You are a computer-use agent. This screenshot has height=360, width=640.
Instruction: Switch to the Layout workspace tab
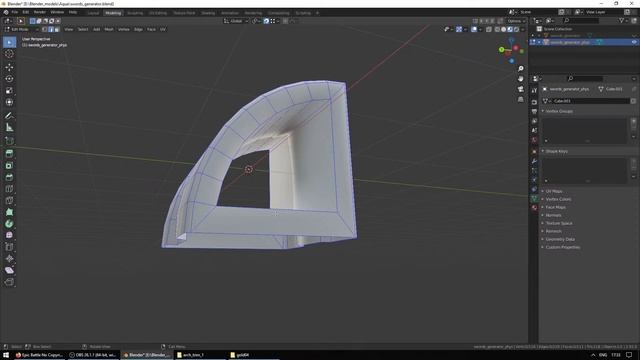[x=93, y=13]
